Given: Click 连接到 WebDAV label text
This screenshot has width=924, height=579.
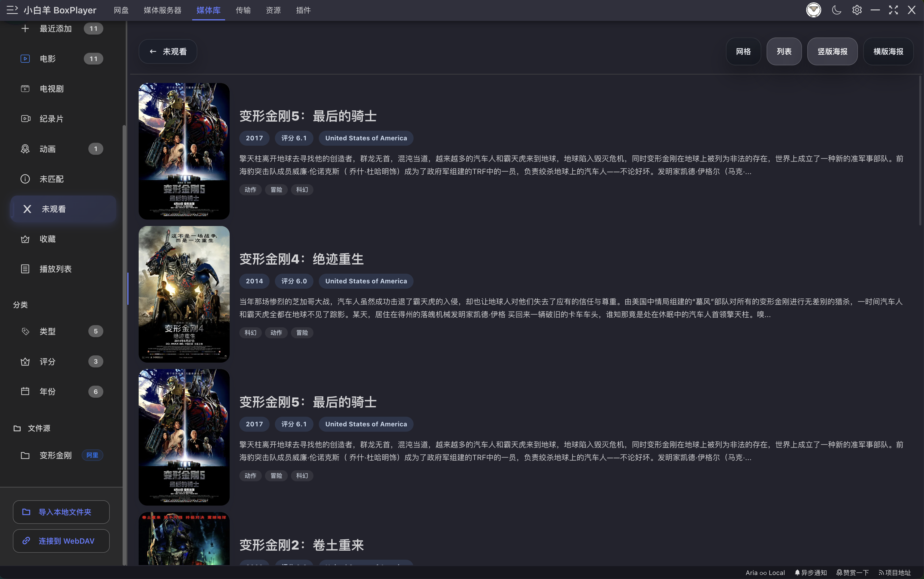Looking at the screenshot, I should [x=66, y=541].
